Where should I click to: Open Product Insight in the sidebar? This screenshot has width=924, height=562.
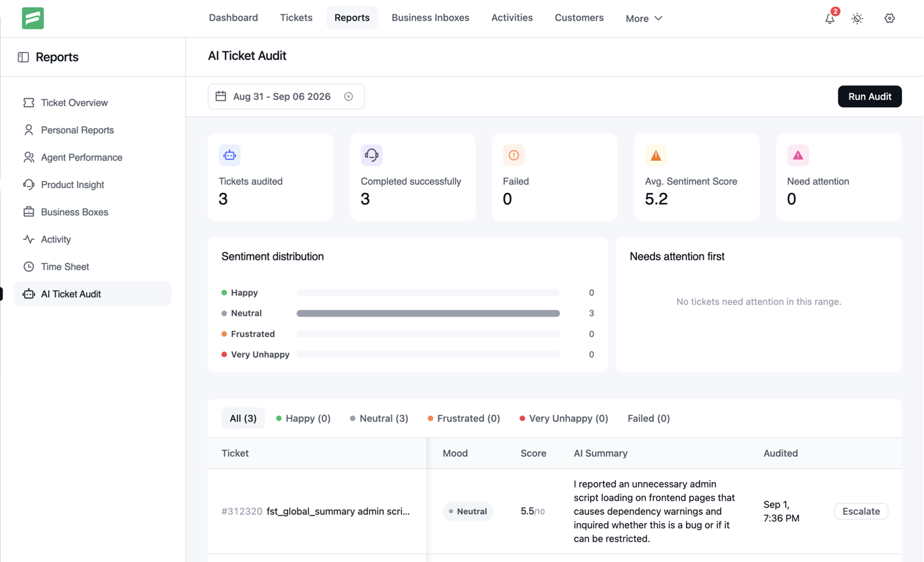click(x=92, y=185)
